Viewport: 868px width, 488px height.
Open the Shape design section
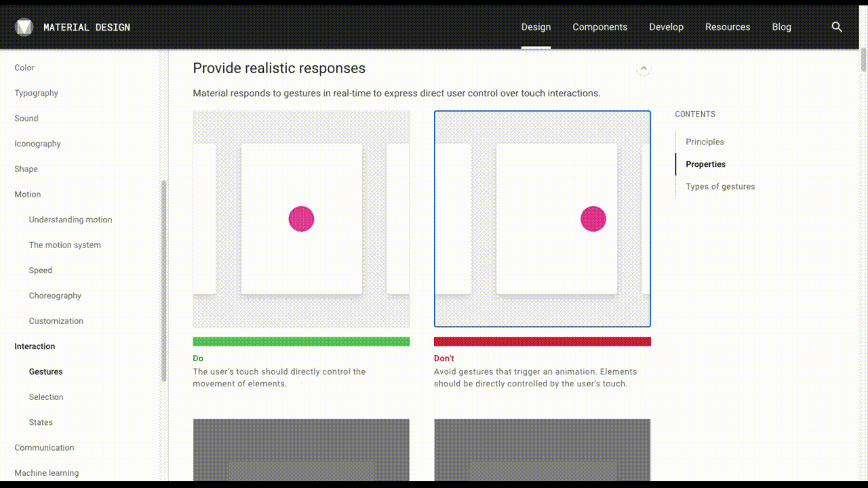pos(26,169)
